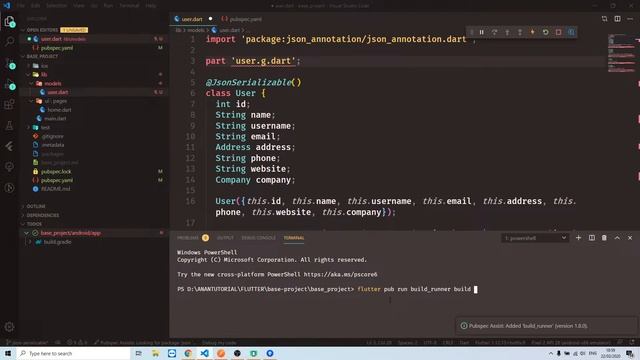This screenshot has width=640, height=360.
Task: Open the powershell terminal selector dropdown
Action: click(535, 238)
